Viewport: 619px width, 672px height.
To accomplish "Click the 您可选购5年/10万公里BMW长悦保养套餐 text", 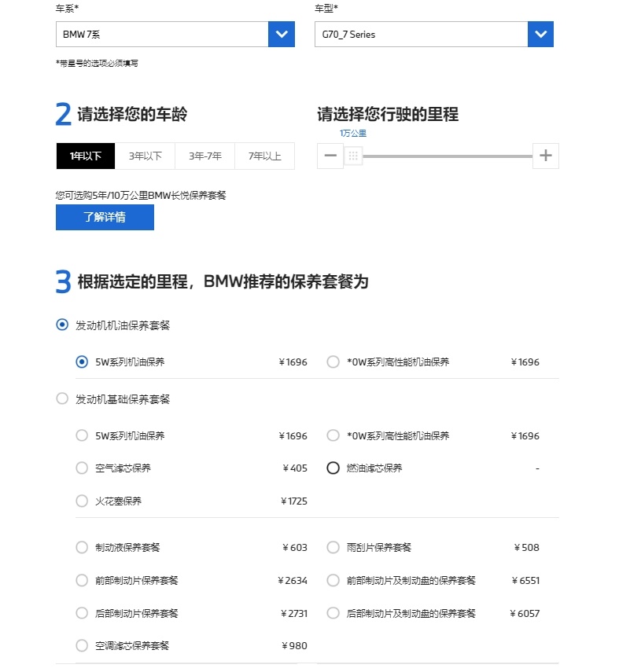I will click(141, 196).
